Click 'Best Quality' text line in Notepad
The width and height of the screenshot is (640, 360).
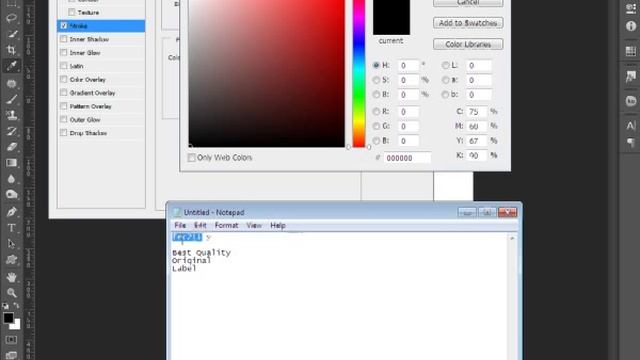pyautogui.click(x=201, y=253)
